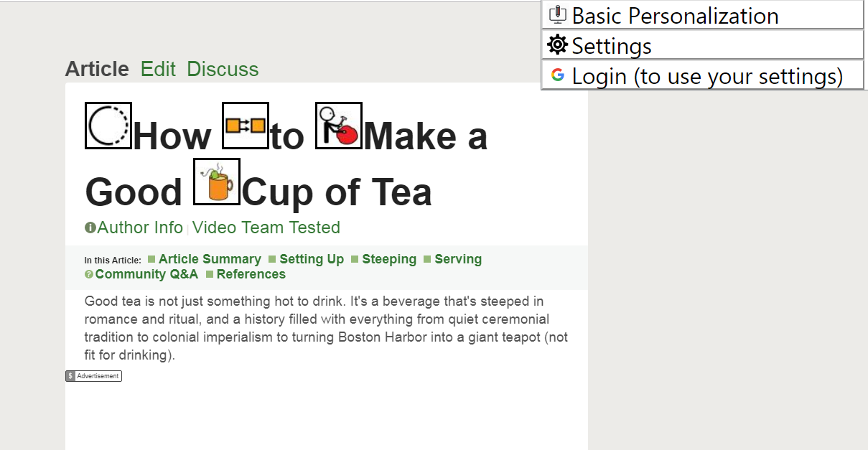Open the Basic Personalization menu item
The image size is (868, 450).
675,15
